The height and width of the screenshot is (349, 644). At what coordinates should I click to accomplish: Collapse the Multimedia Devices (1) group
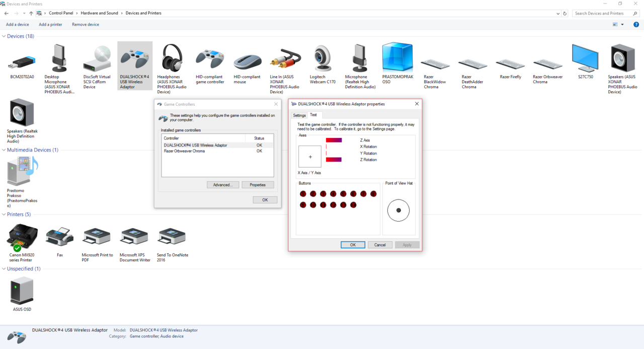point(4,150)
